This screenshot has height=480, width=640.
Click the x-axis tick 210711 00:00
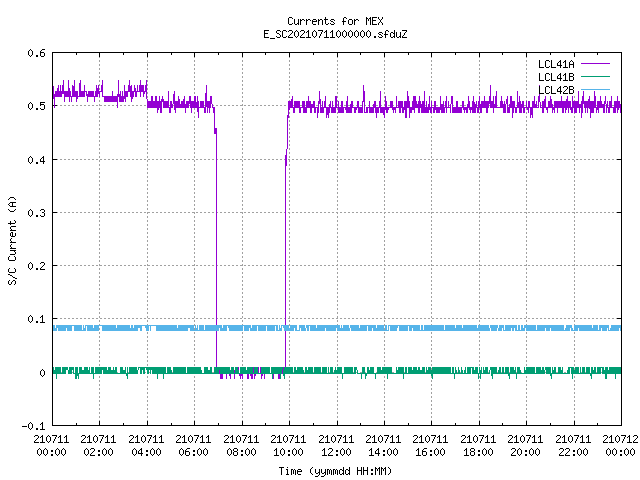pyautogui.click(x=51, y=446)
